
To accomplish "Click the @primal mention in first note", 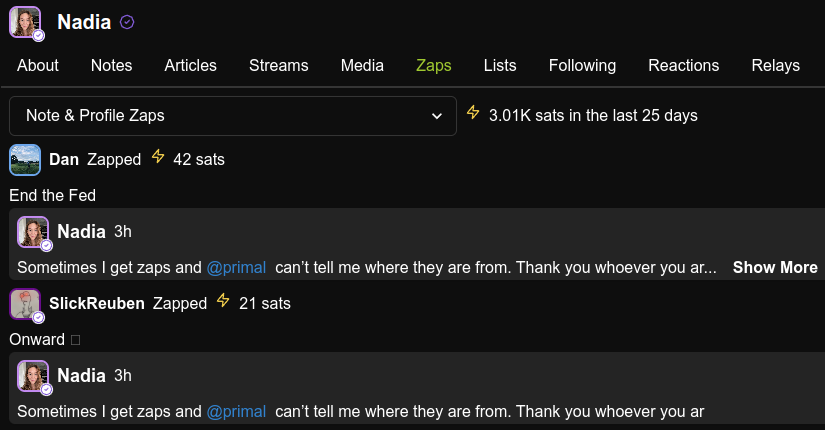I will tap(236, 268).
